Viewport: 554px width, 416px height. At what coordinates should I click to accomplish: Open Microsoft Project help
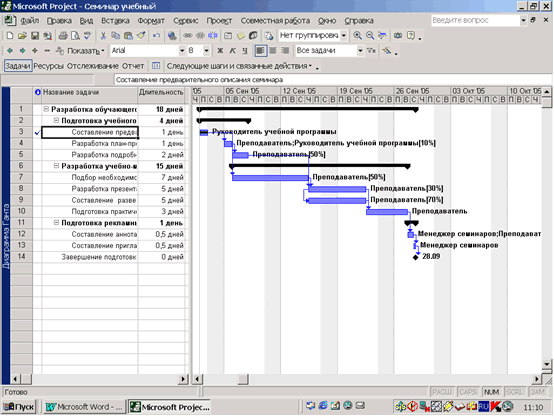click(411, 35)
